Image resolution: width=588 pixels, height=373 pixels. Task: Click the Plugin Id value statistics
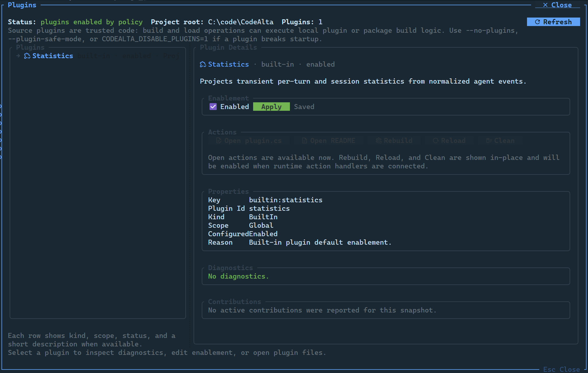pos(269,208)
